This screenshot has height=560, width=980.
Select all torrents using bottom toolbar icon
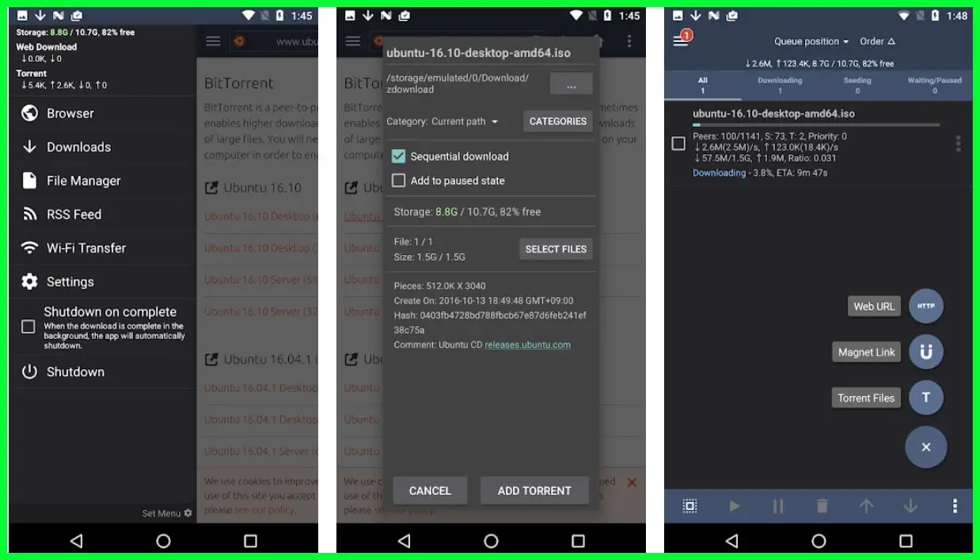689,506
